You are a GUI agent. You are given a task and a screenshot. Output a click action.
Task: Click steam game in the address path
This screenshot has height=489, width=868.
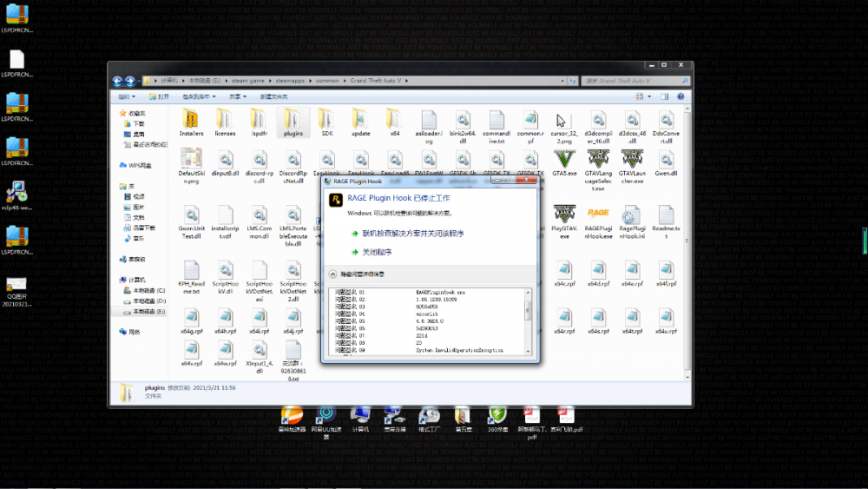(x=247, y=81)
